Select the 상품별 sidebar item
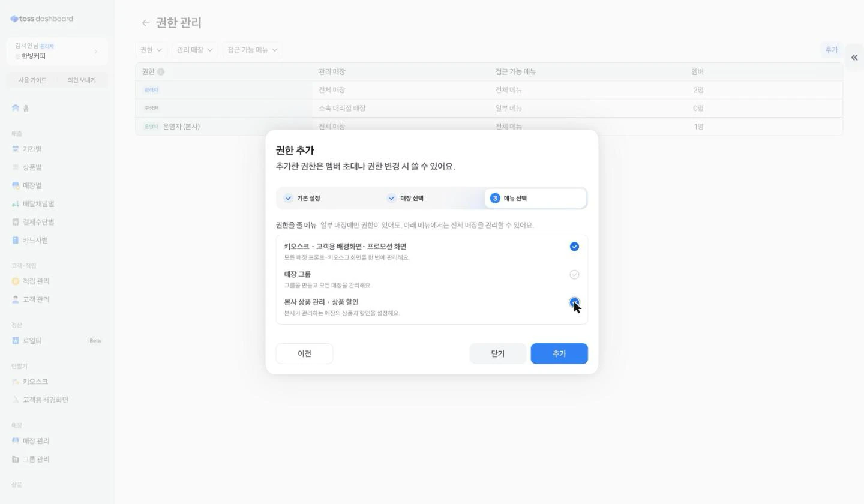The height and width of the screenshot is (504, 864). click(x=57, y=167)
